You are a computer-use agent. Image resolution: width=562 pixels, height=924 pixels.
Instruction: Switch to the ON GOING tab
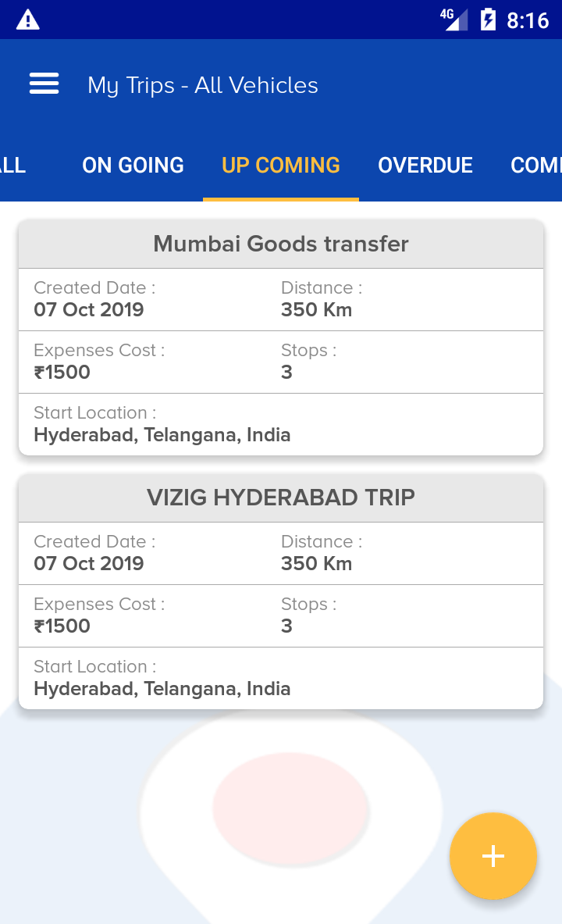[133, 165]
